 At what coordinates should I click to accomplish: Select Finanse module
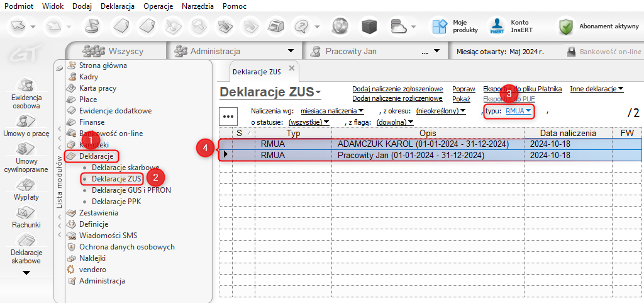tap(92, 122)
